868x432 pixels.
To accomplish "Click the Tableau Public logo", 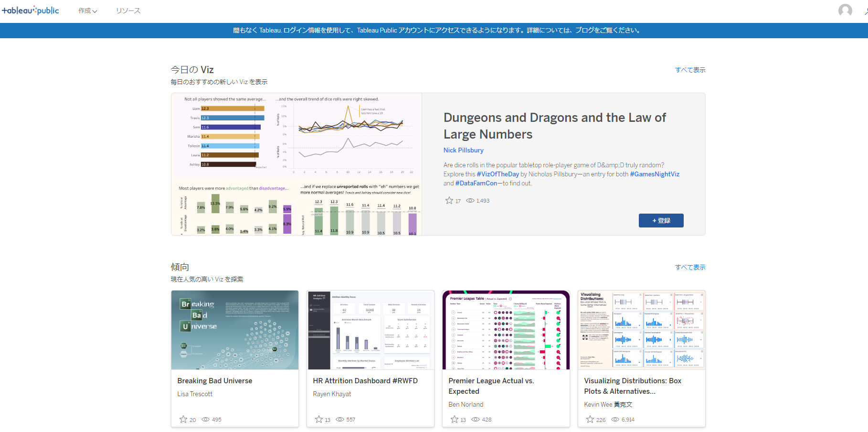I will click(x=31, y=11).
